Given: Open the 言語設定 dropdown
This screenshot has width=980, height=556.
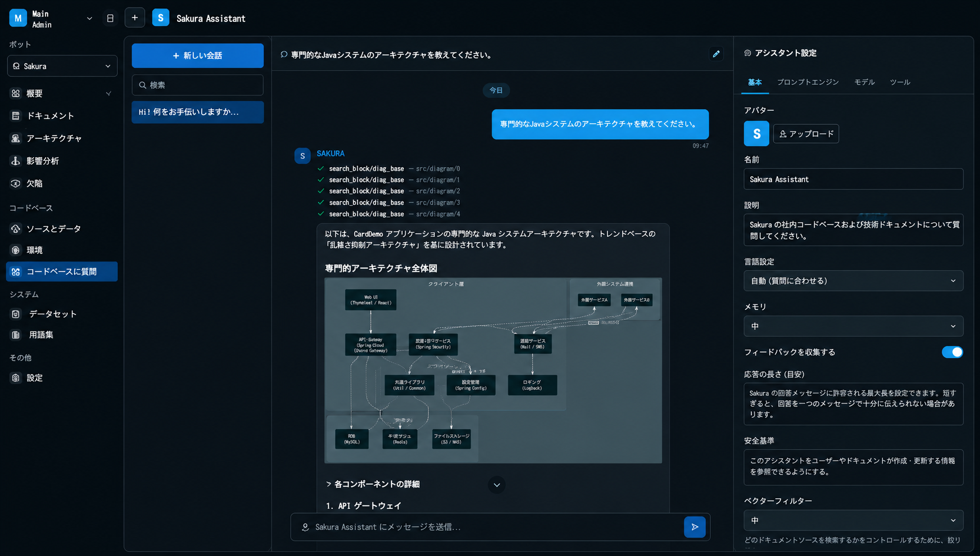Looking at the screenshot, I should click(853, 281).
